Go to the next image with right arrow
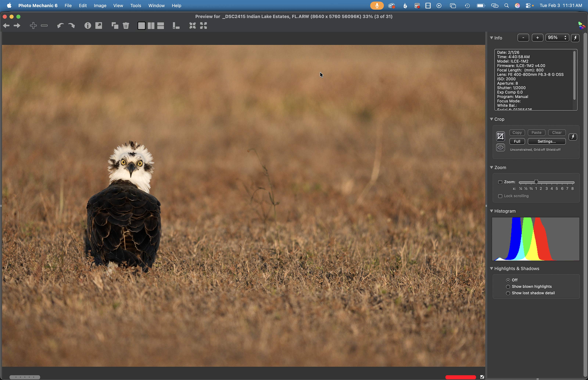This screenshot has width=588, height=380. coord(17,26)
